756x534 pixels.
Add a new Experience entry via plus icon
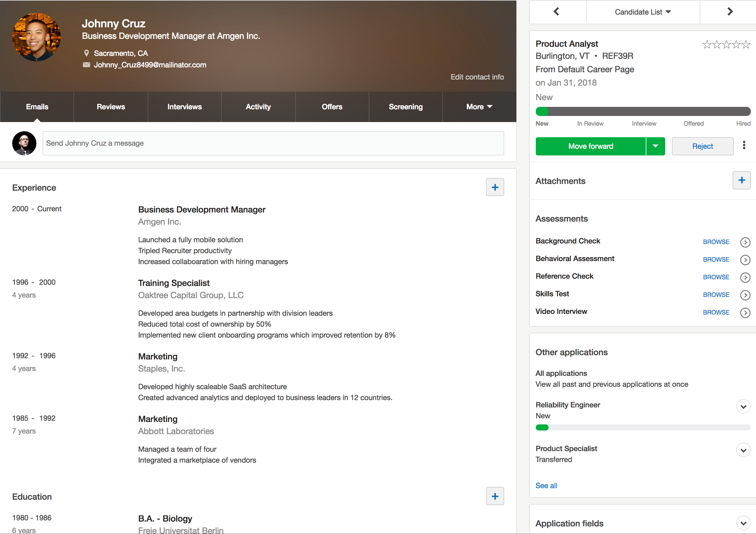coord(495,187)
